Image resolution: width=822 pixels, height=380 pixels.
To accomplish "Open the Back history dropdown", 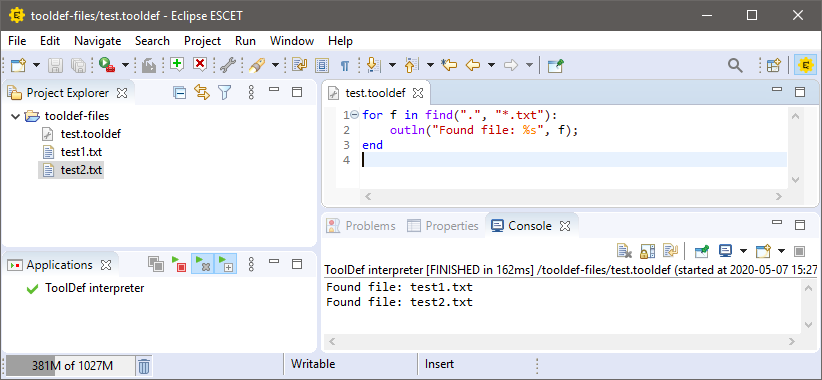I will click(x=491, y=65).
